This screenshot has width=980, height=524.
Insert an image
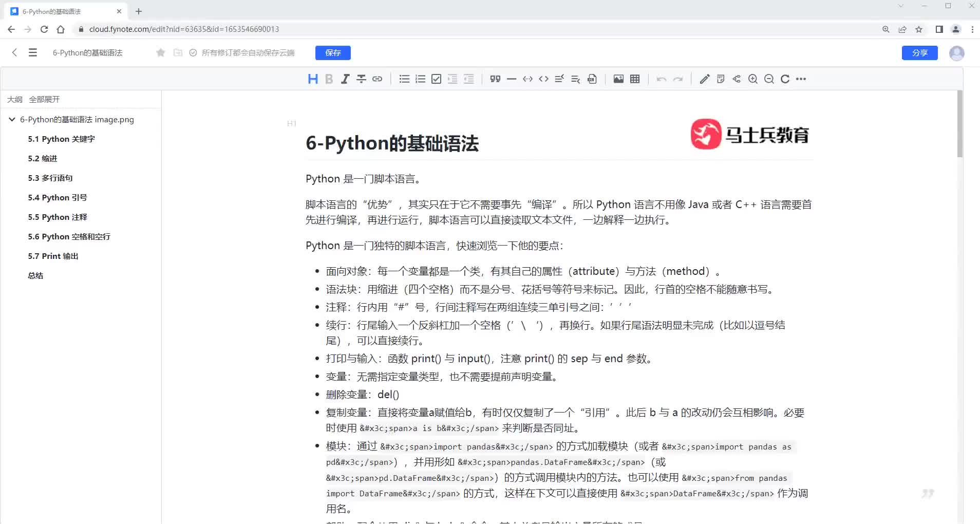pos(618,79)
